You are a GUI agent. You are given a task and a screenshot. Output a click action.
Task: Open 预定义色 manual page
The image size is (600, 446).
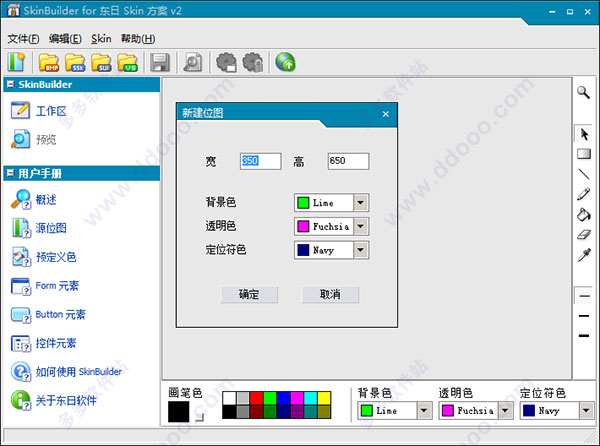point(44,257)
